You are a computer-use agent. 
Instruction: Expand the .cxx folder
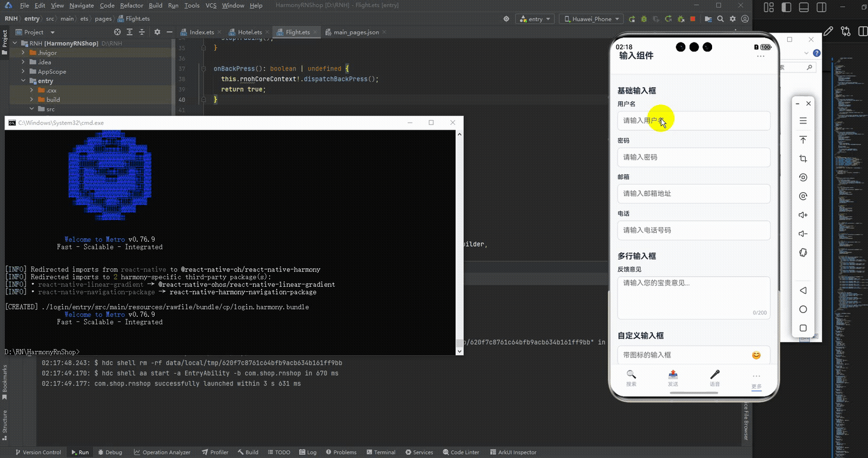tap(32, 90)
